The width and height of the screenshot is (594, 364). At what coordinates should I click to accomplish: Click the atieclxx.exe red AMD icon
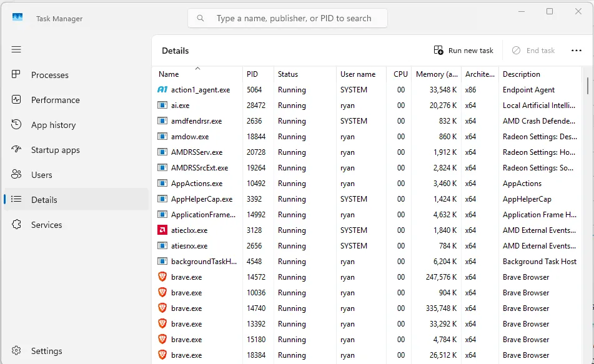[x=162, y=230]
